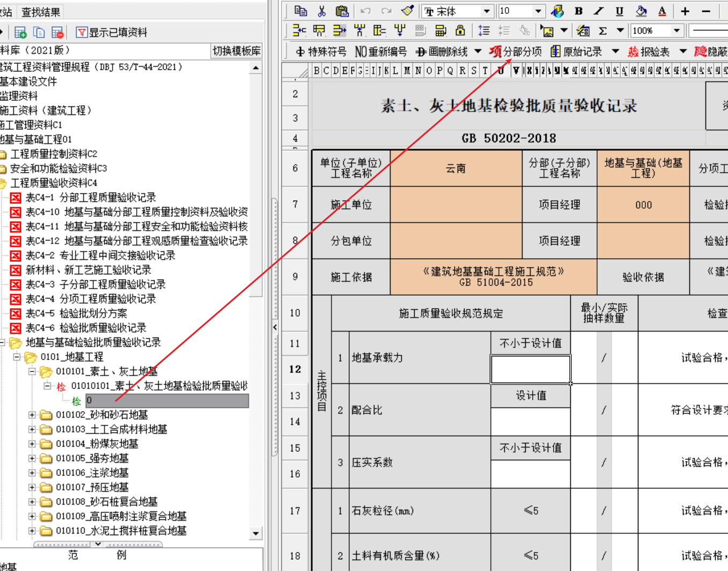Viewport: 728px width, 571px height.
Task: Toggle underline formatting button
Action: 620,11
